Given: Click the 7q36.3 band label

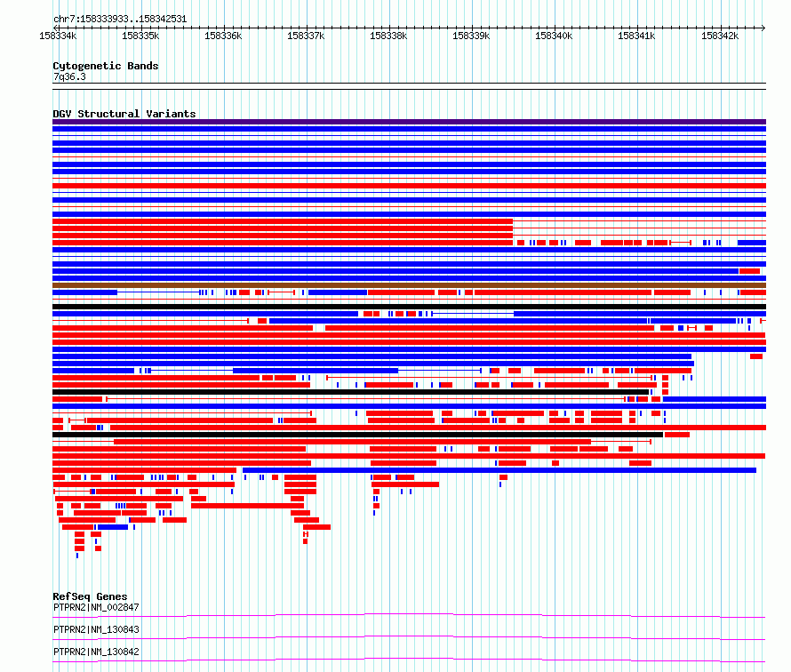Looking at the screenshot, I should pos(69,76).
